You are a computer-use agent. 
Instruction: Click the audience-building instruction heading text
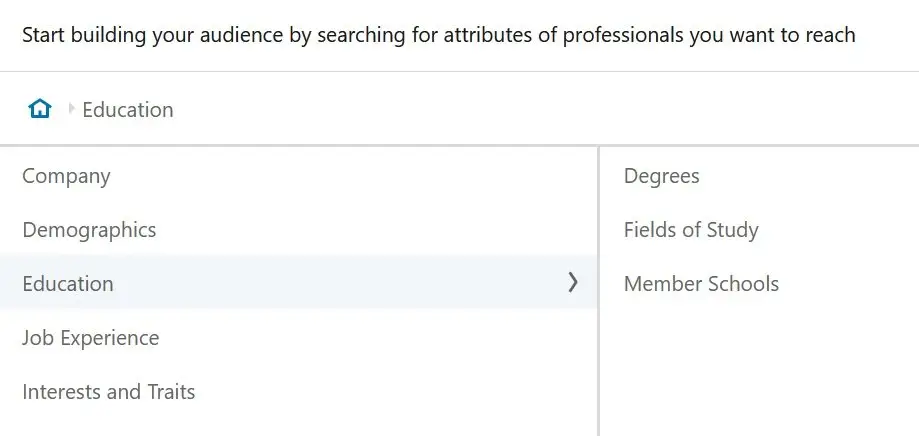438,35
